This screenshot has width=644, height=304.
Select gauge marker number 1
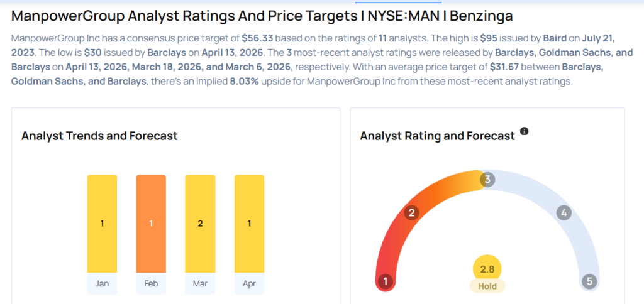click(386, 281)
